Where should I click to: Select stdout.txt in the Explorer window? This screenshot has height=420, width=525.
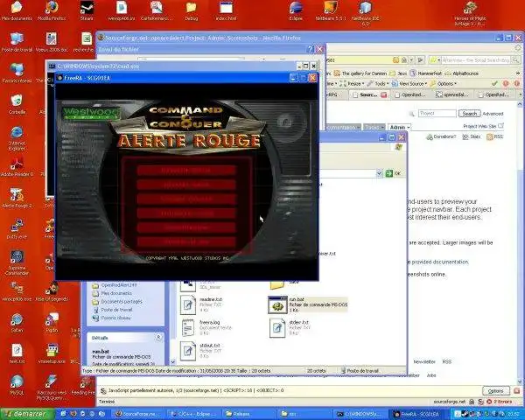pos(202,350)
